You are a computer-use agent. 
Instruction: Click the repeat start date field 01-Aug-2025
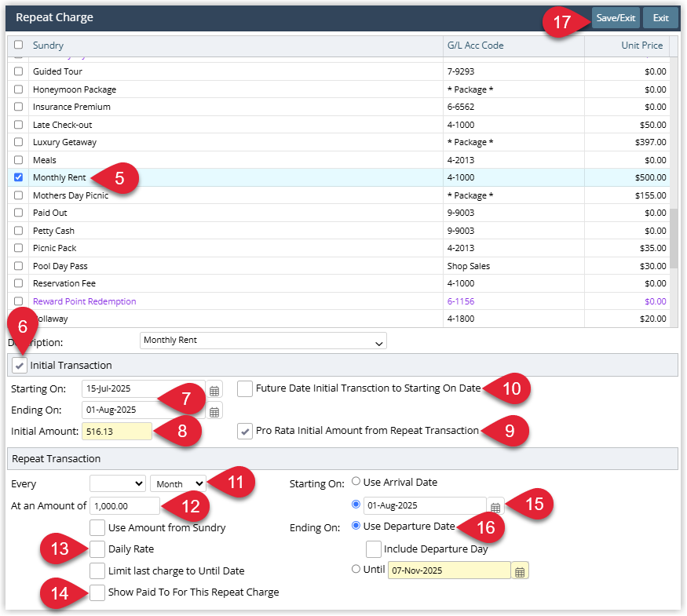[x=425, y=505]
